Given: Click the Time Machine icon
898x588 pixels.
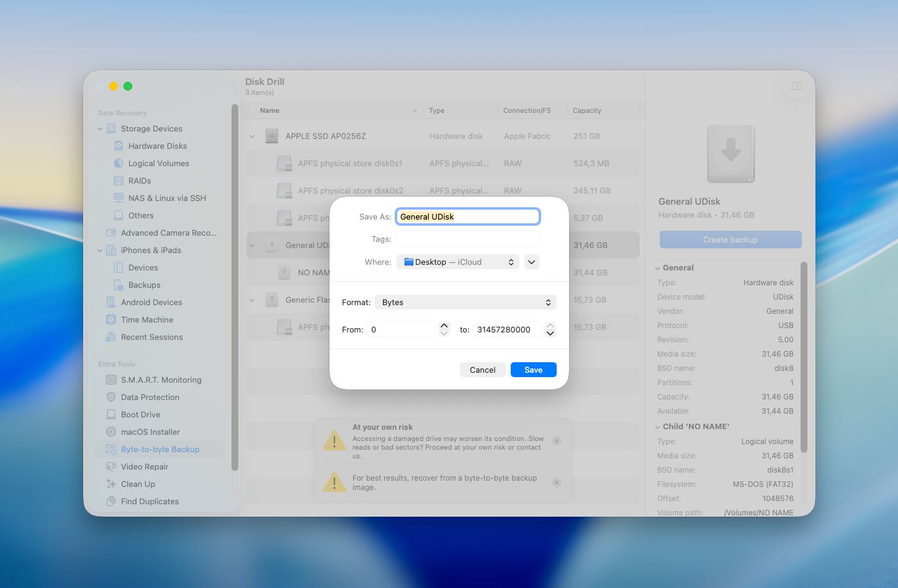Looking at the screenshot, I should (x=111, y=319).
